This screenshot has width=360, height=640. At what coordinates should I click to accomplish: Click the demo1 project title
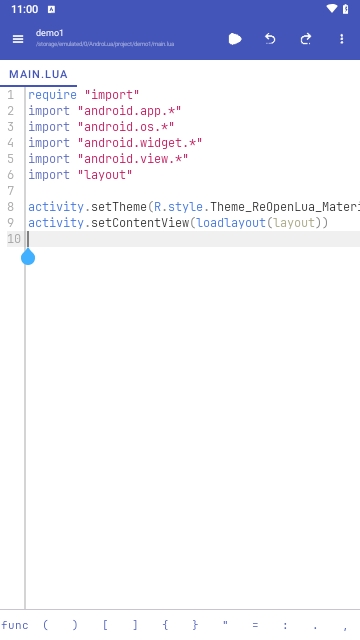pos(49,33)
